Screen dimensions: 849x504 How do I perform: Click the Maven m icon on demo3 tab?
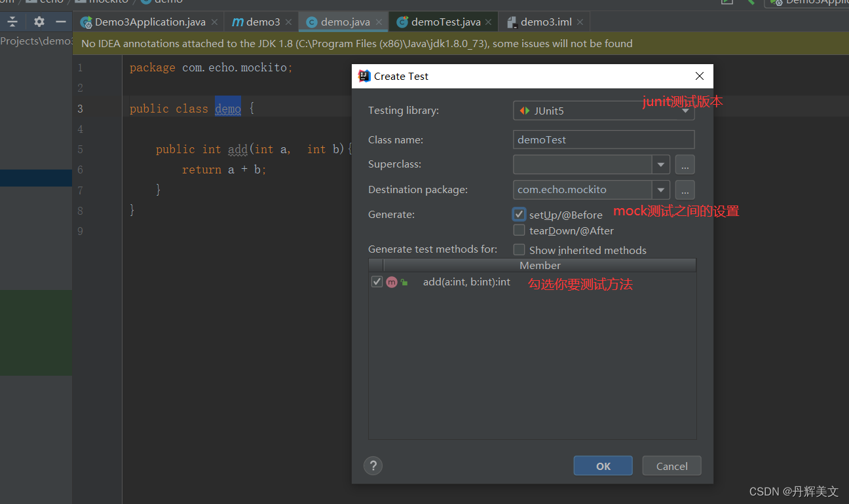pos(237,22)
